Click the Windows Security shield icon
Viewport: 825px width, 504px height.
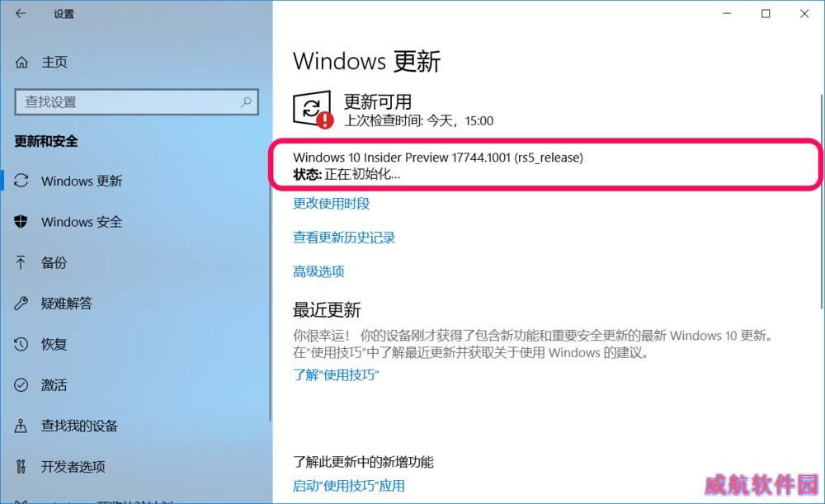[x=21, y=222]
